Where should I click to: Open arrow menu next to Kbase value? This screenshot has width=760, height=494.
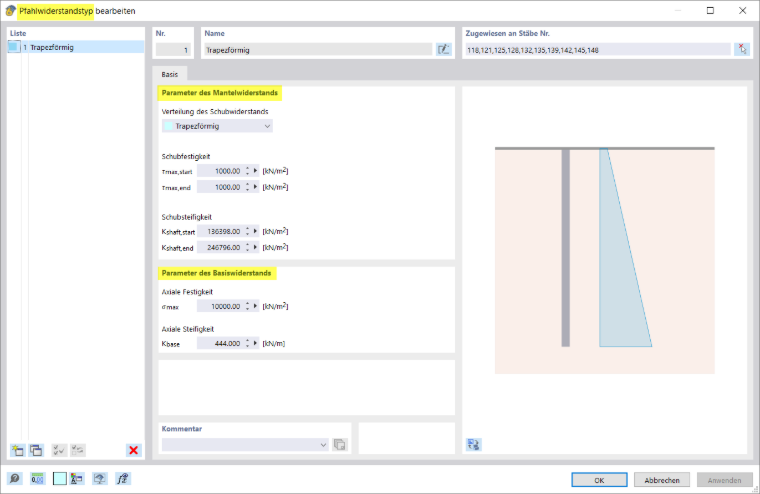(255, 343)
